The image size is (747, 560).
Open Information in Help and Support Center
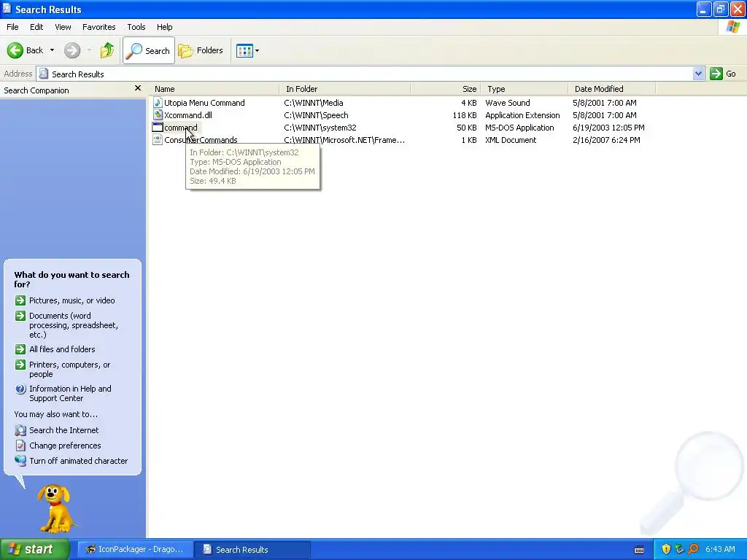(x=70, y=393)
